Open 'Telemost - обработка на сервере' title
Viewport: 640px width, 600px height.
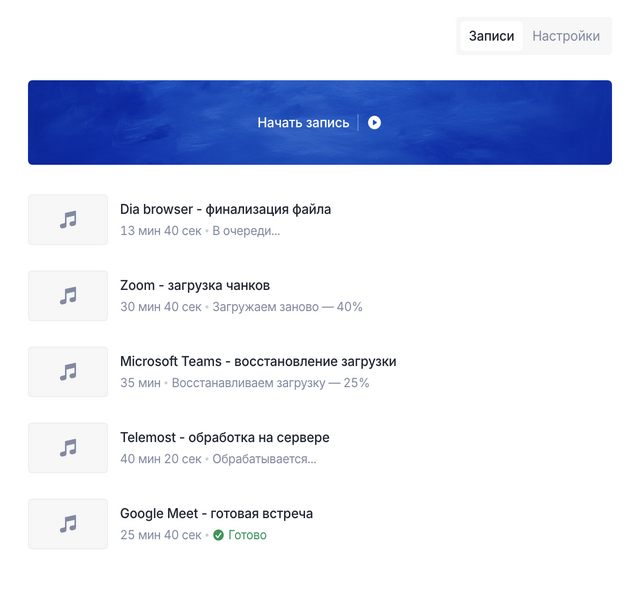click(x=224, y=438)
